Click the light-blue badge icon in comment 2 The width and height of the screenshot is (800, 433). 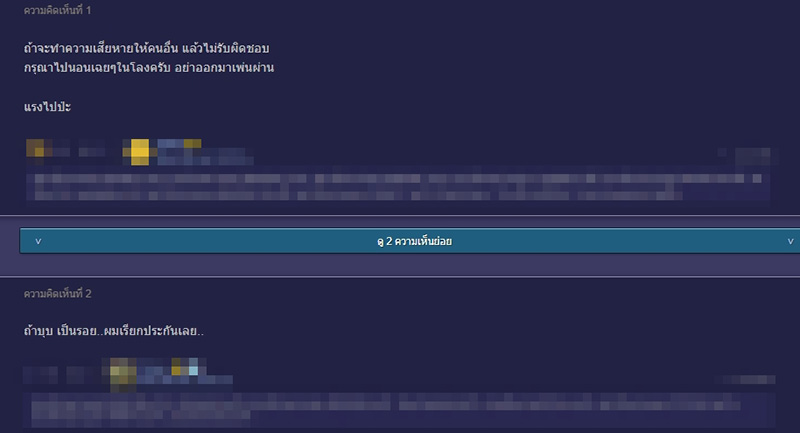187,372
